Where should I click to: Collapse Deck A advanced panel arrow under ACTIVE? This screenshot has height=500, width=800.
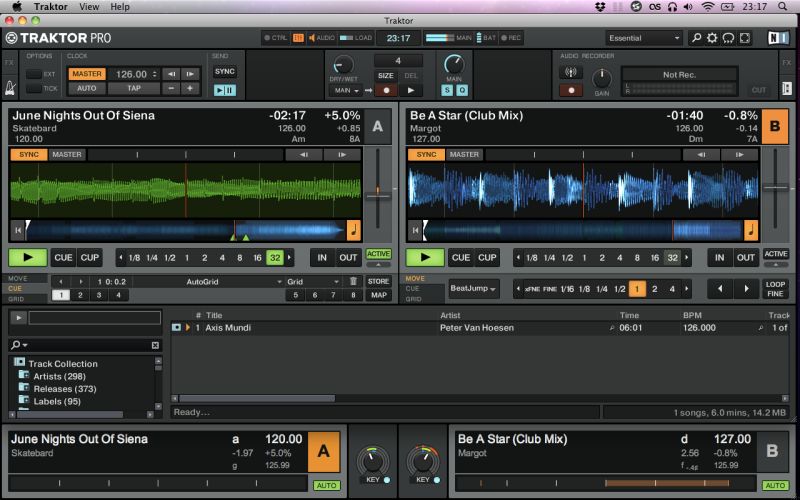click(x=378, y=265)
